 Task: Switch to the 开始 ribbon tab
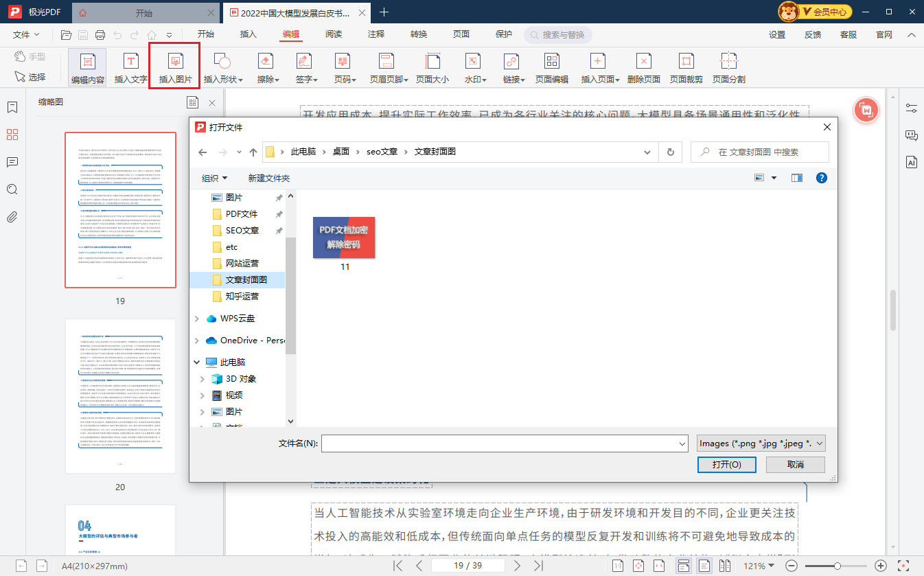(206, 34)
